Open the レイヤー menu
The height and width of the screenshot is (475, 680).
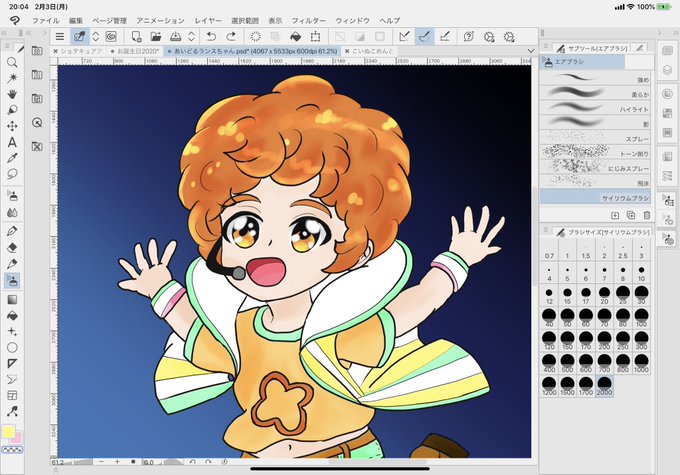208,20
